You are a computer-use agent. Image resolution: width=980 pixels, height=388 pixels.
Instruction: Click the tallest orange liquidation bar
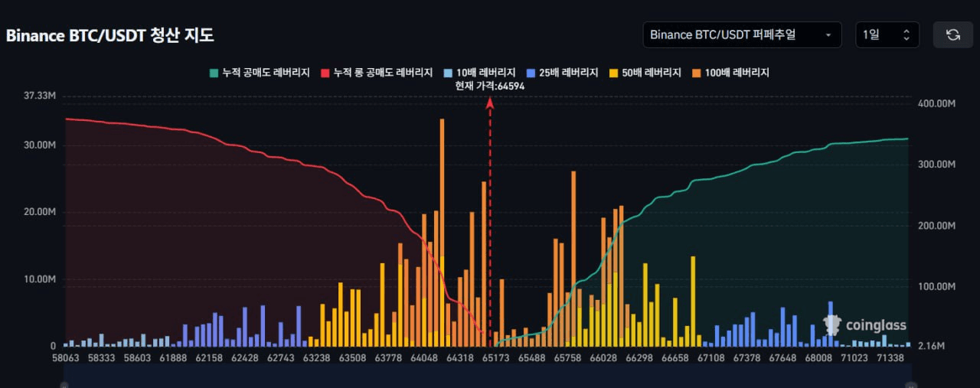tap(443, 233)
